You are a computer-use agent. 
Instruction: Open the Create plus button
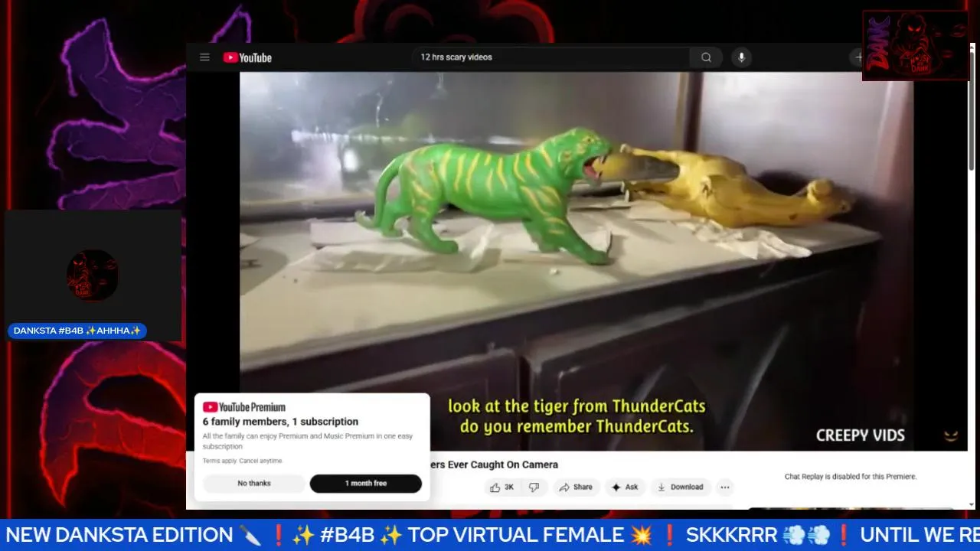857,57
